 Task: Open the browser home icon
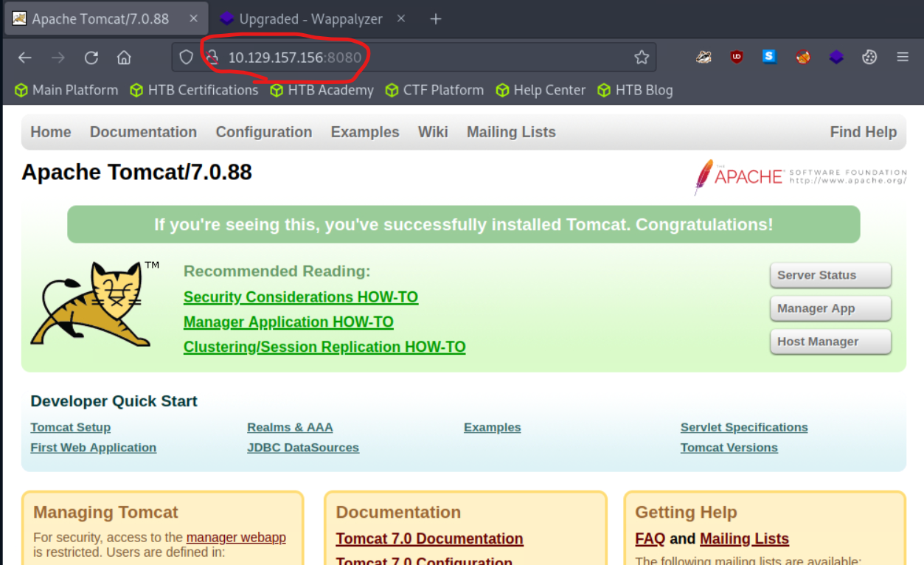[x=124, y=58]
